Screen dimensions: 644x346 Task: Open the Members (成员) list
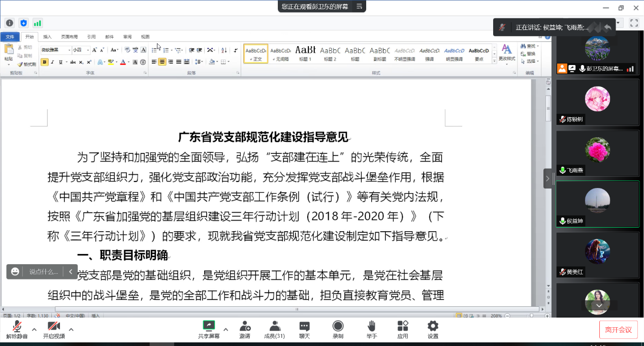(274, 329)
